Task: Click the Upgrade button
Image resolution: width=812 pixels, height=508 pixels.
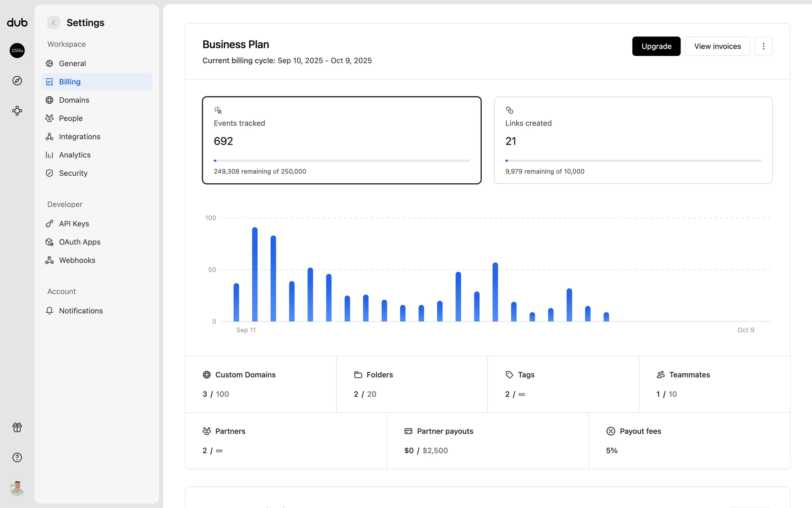Action: pyautogui.click(x=656, y=46)
